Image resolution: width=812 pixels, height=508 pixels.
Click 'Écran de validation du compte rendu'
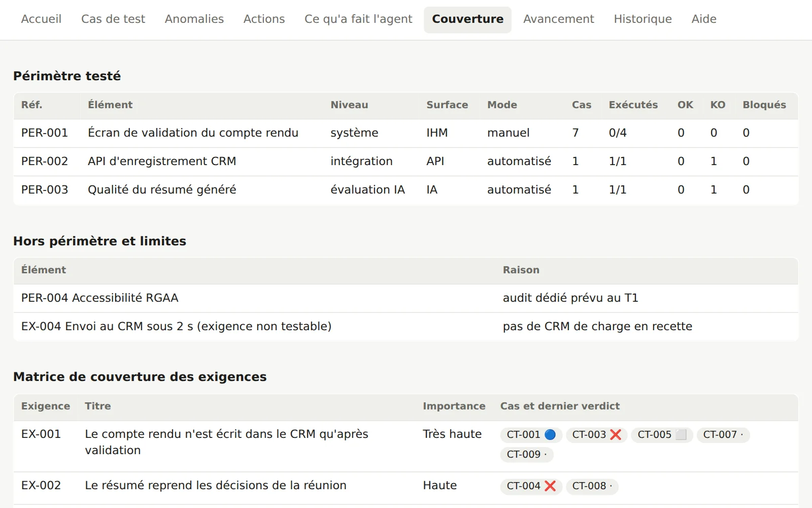point(193,133)
